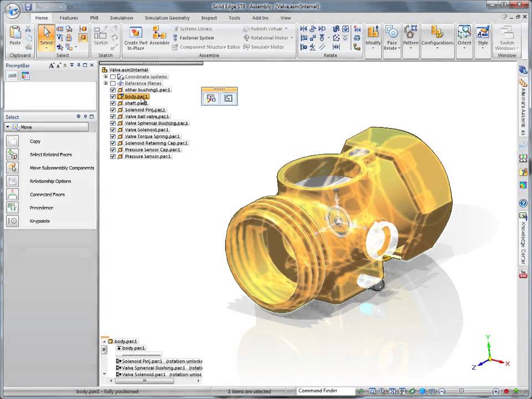Click right icon in floating edit toolbar

pyautogui.click(x=228, y=99)
